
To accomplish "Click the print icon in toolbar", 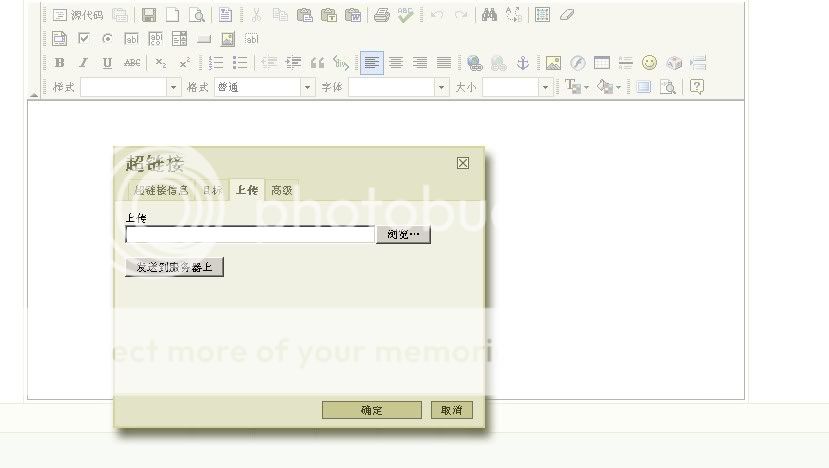I will (x=381, y=15).
